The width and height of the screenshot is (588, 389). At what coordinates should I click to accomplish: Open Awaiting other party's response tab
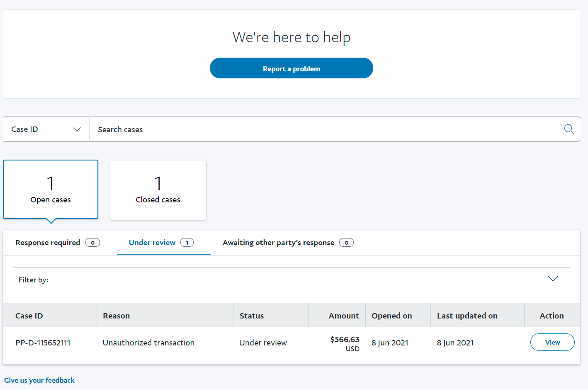[x=279, y=243]
